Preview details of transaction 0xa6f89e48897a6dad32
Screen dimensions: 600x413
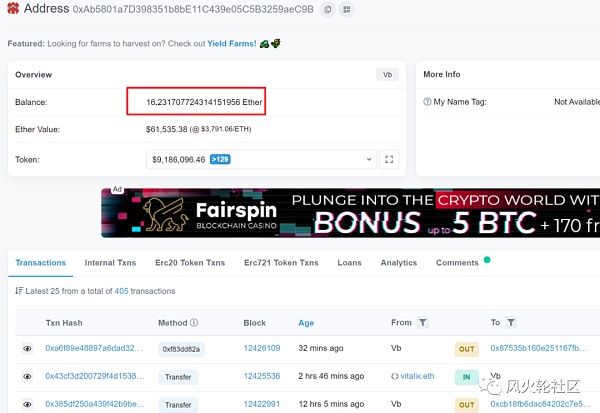click(27, 348)
